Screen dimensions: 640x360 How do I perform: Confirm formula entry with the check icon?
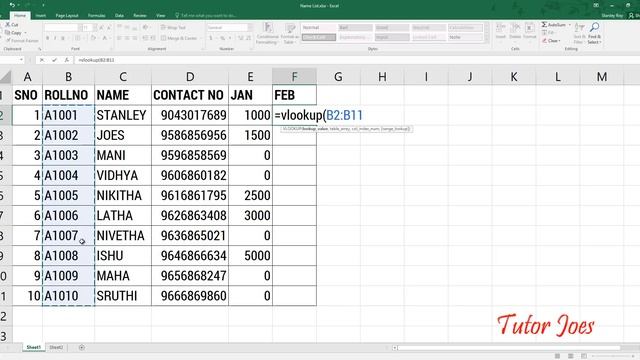coord(54,60)
